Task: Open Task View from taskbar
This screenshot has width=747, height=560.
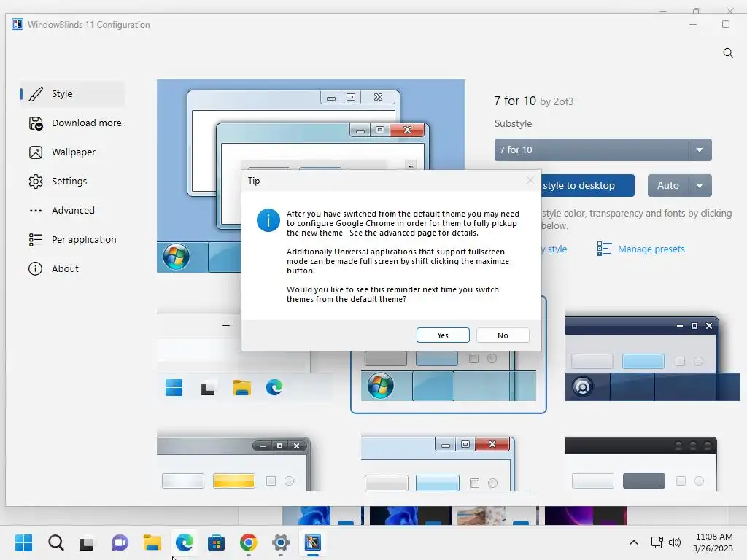Action: pyautogui.click(x=88, y=542)
